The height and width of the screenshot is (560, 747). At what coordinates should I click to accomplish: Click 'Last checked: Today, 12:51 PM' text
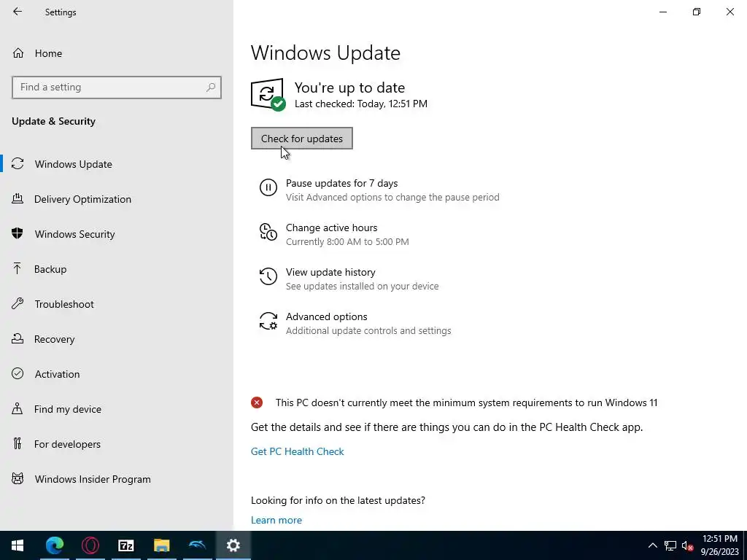pyautogui.click(x=360, y=104)
